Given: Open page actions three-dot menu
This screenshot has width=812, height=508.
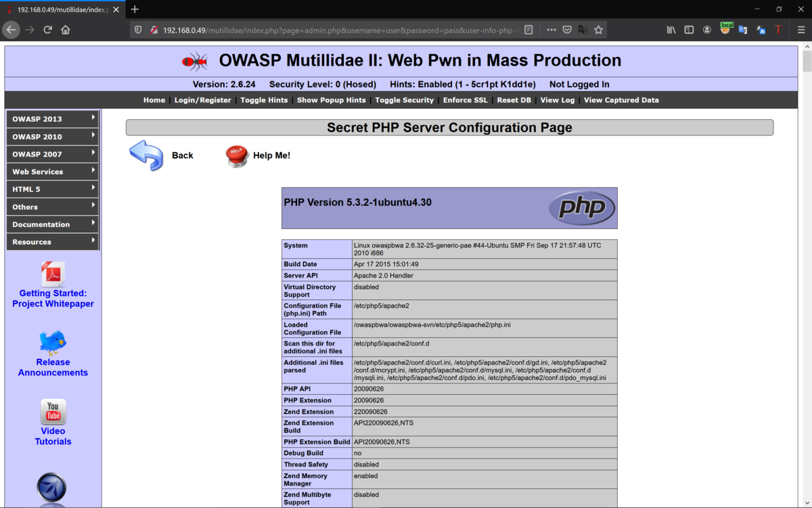Looking at the screenshot, I should click(x=551, y=30).
